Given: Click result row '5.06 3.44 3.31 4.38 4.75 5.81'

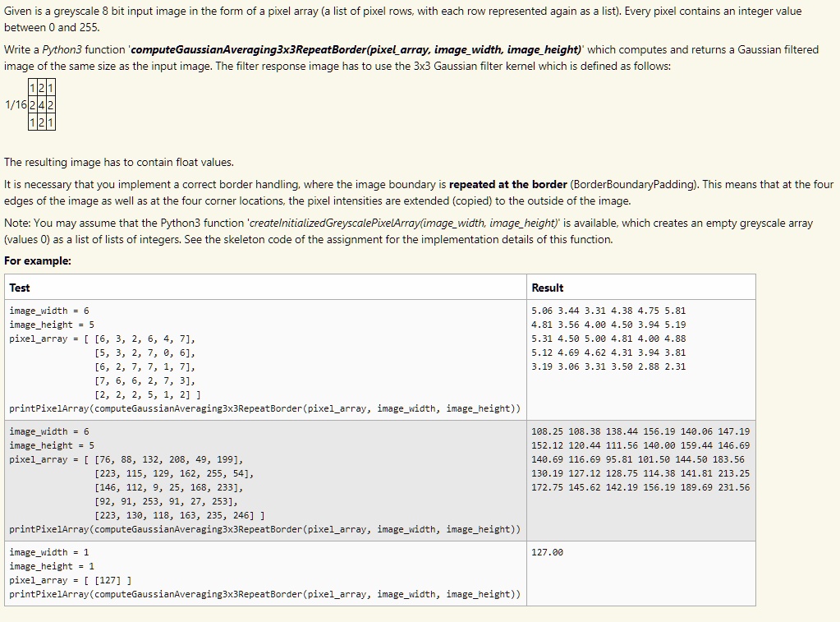Looking at the screenshot, I should [x=608, y=311].
